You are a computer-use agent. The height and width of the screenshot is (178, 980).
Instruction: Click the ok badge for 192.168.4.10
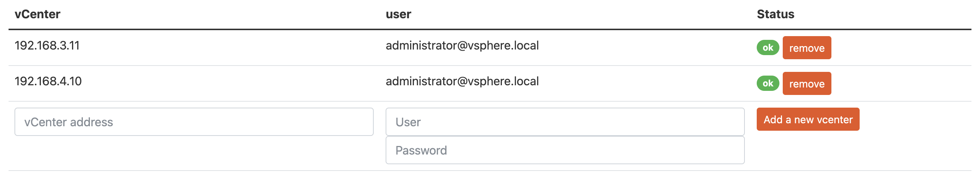768,83
